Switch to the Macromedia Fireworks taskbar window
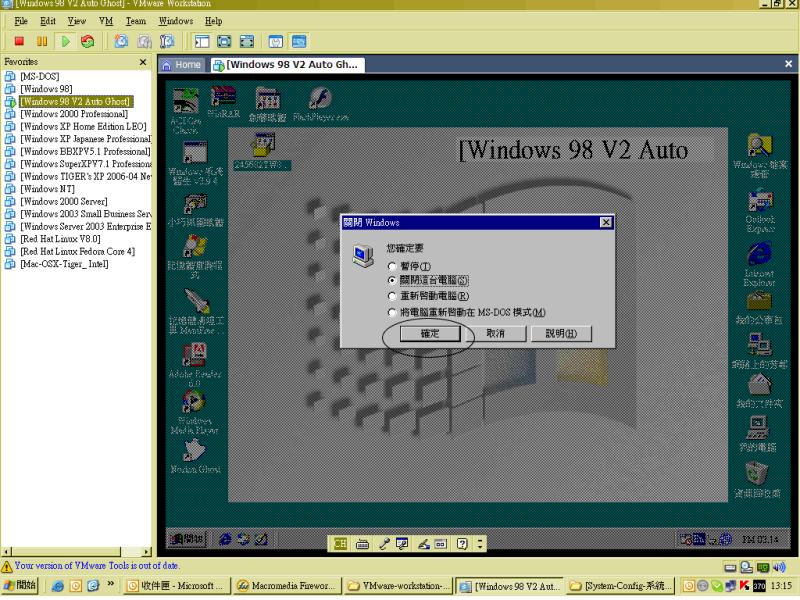The height and width of the screenshot is (600, 800). [x=287, y=586]
